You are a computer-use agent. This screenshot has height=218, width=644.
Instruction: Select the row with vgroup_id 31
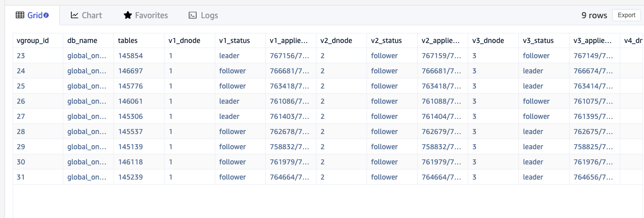tap(21, 177)
